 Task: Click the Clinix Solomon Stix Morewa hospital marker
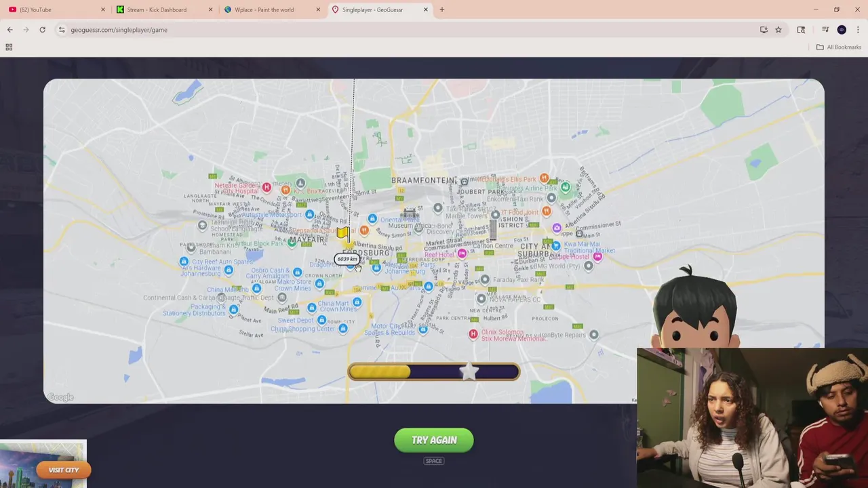point(473,333)
